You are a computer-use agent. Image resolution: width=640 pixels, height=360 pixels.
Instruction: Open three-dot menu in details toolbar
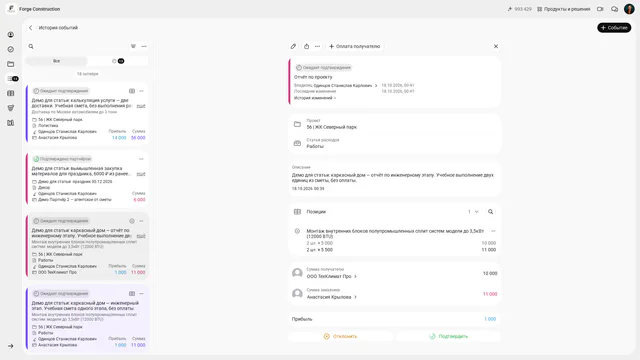pyautogui.click(x=318, y=47)
